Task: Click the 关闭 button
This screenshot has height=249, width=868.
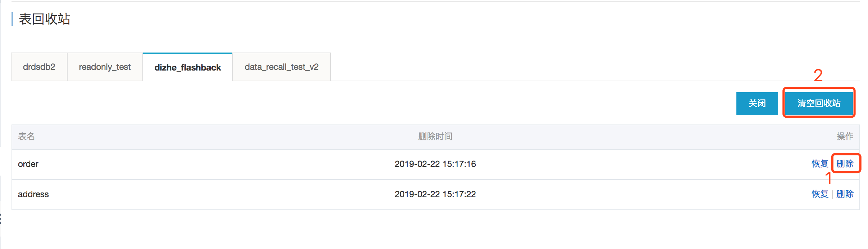Action: click(757, 104)
